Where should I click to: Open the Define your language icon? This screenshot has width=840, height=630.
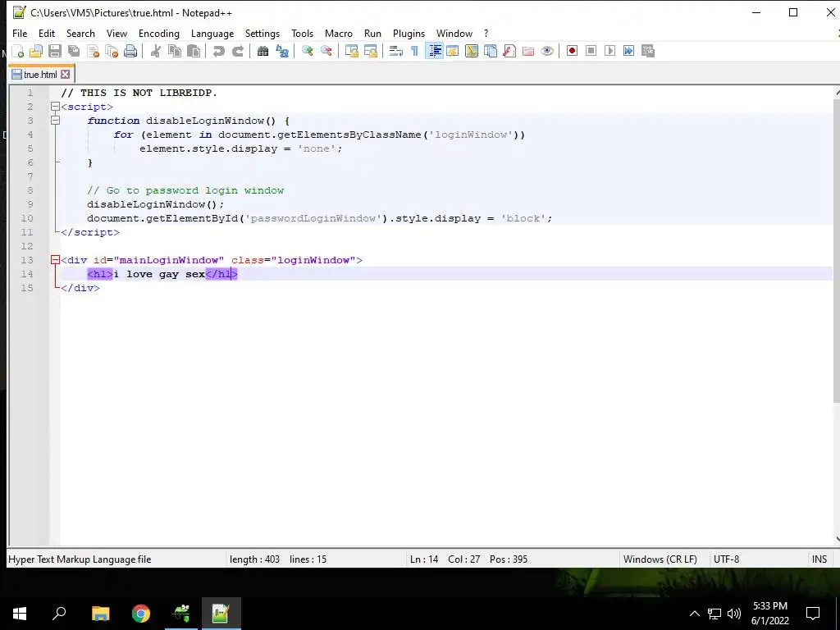pos(453,51)
